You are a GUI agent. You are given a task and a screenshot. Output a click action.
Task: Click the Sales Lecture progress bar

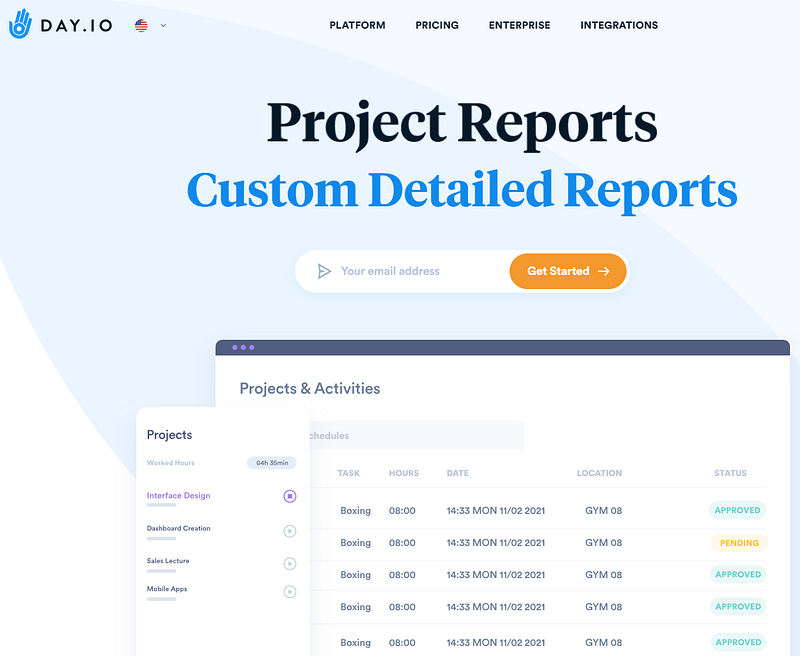click(x=161, y=571)
